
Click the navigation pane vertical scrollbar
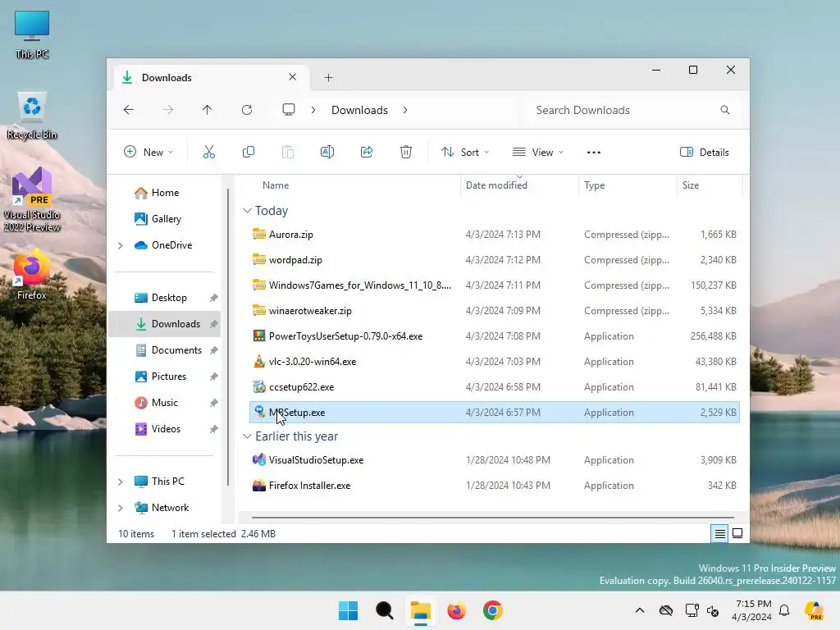228,337
